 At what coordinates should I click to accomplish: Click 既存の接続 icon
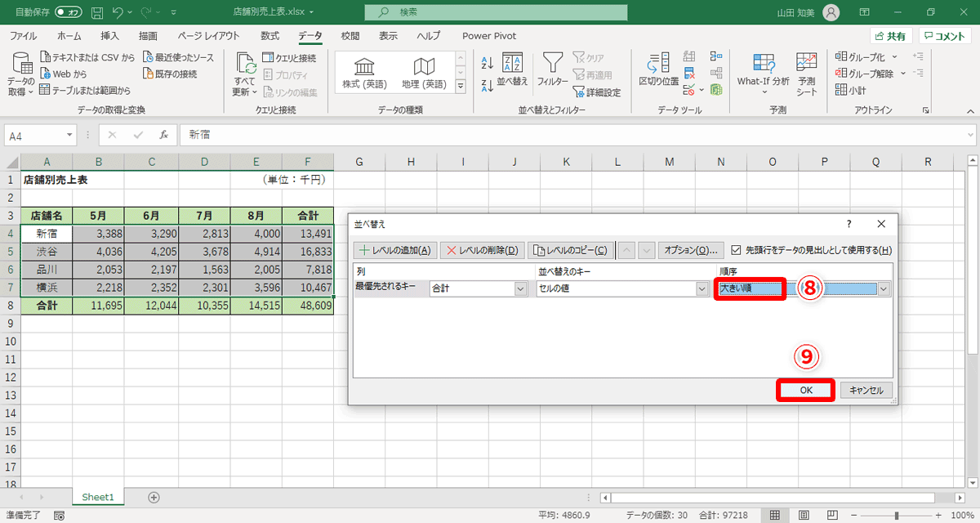click(x=148, y=74)
